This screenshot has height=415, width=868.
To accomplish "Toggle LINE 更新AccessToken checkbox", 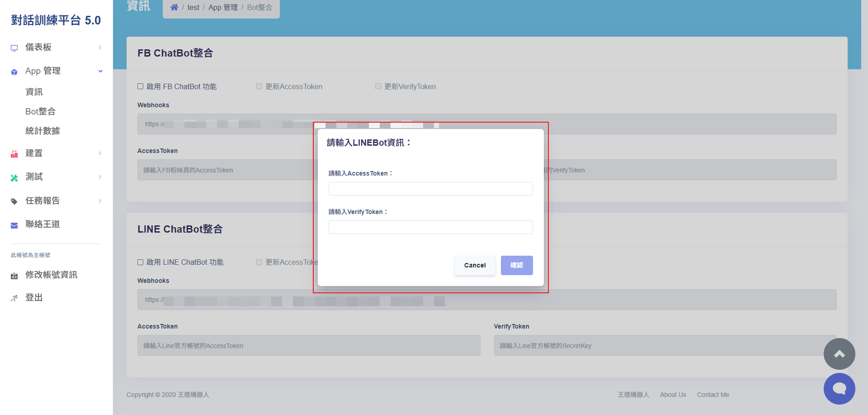I will (259, 262).
